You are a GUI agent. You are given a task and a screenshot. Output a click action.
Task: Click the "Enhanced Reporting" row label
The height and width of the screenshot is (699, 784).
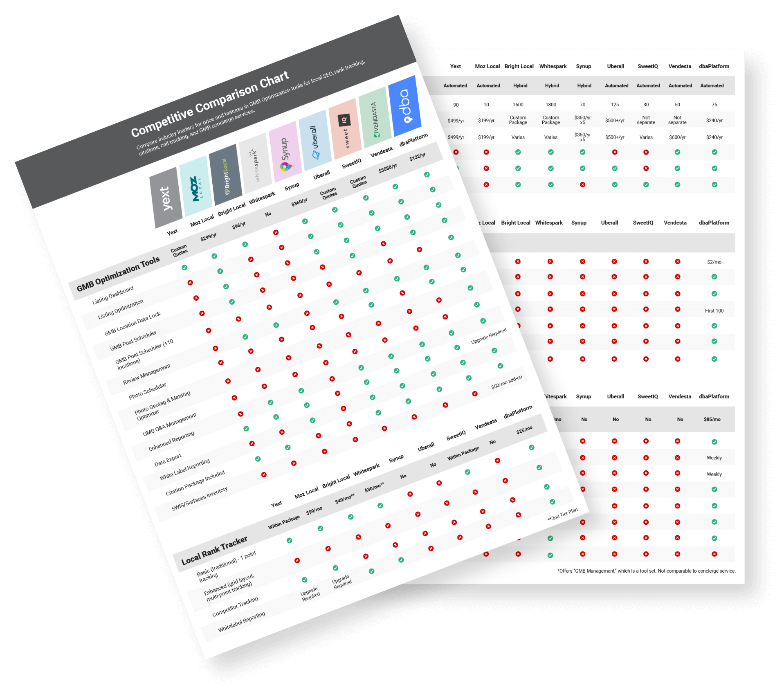pos(171,441)
